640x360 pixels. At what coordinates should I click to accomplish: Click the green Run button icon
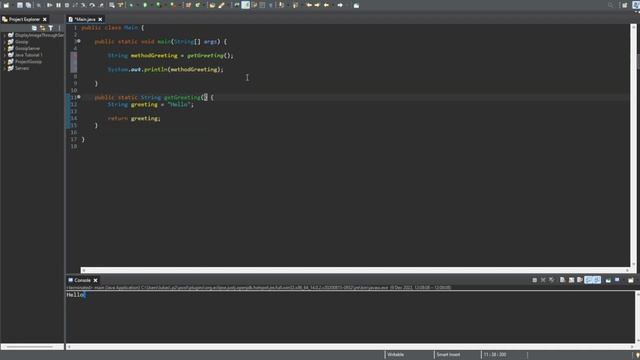145,5
